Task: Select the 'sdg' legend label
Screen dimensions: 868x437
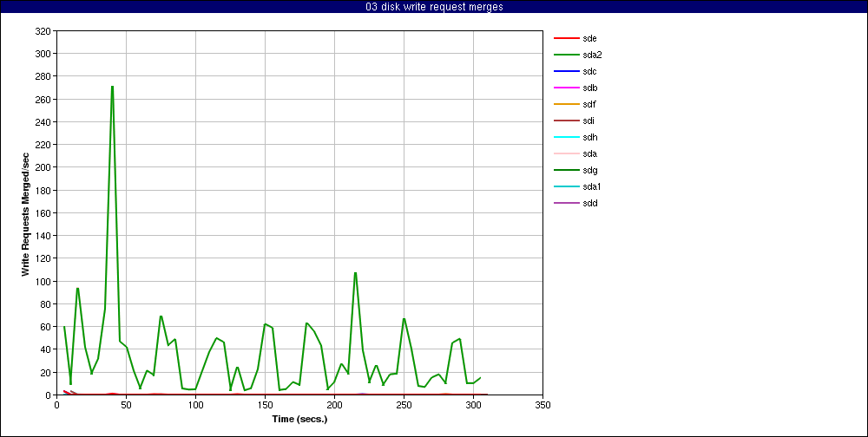Action: tap(589, 170)
